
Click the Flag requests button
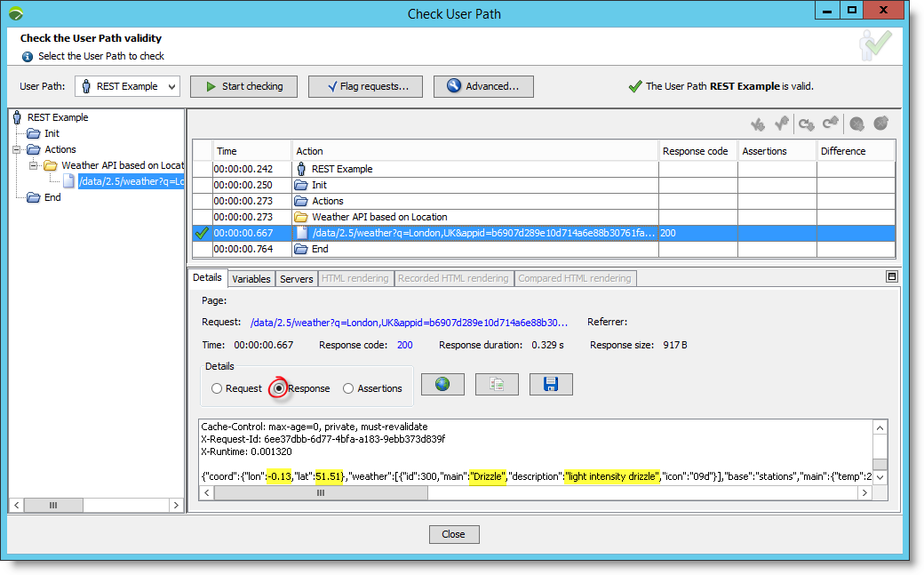click(x=365, y=86)
